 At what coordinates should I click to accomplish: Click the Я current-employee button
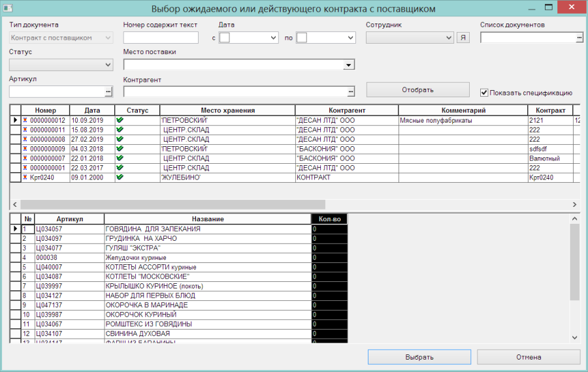[x=463, y=37]
